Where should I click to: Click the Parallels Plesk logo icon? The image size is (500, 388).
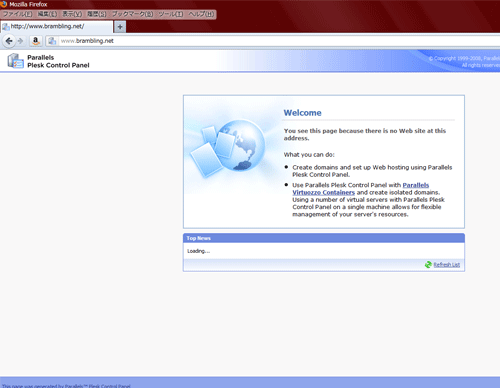[15, 61]
